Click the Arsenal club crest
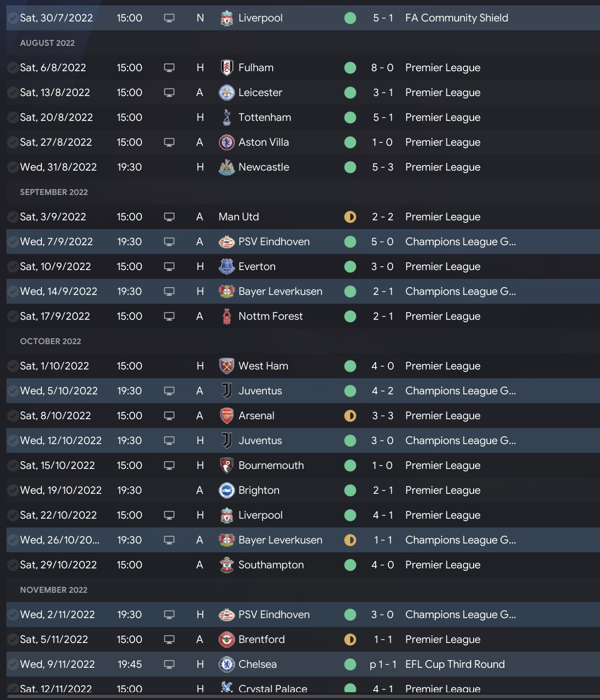The height and width of the screenshot is (700, 600). (x=226, y=416)
